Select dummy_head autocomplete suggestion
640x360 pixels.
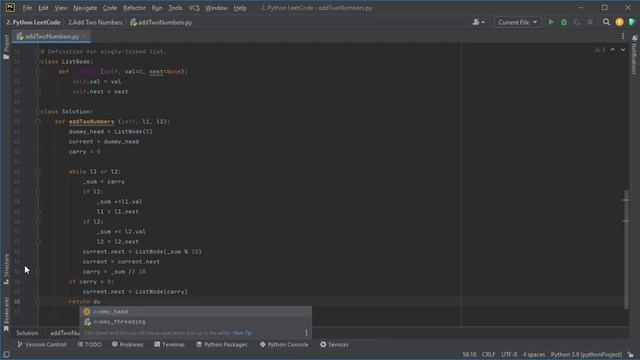pos(196,312)
